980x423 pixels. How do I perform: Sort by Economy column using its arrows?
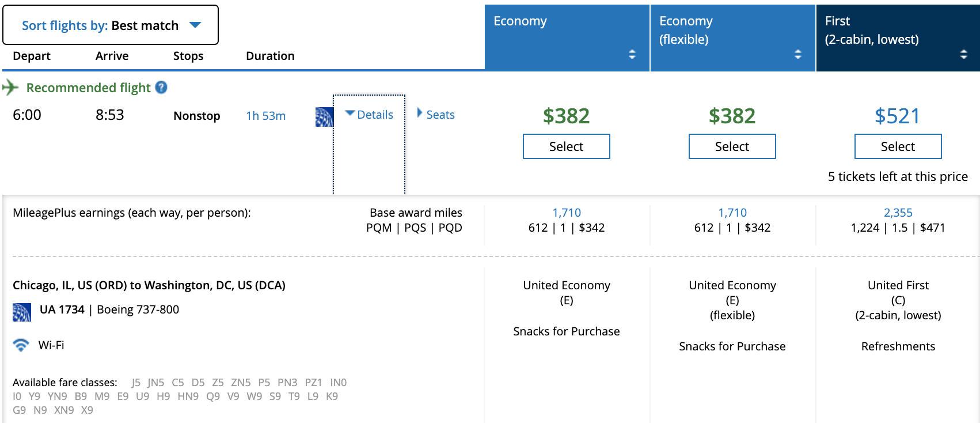[x=632, y=54]
